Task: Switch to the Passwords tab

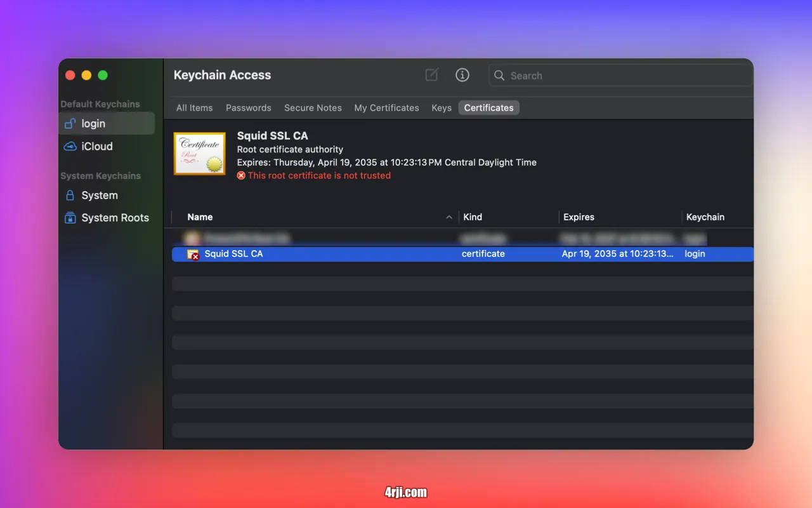Action: 249,108
